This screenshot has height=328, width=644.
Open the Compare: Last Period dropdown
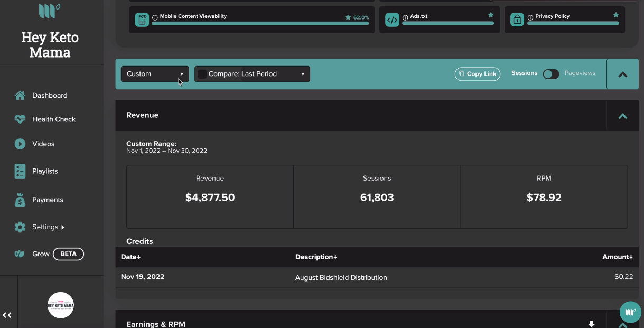[253, 74]
